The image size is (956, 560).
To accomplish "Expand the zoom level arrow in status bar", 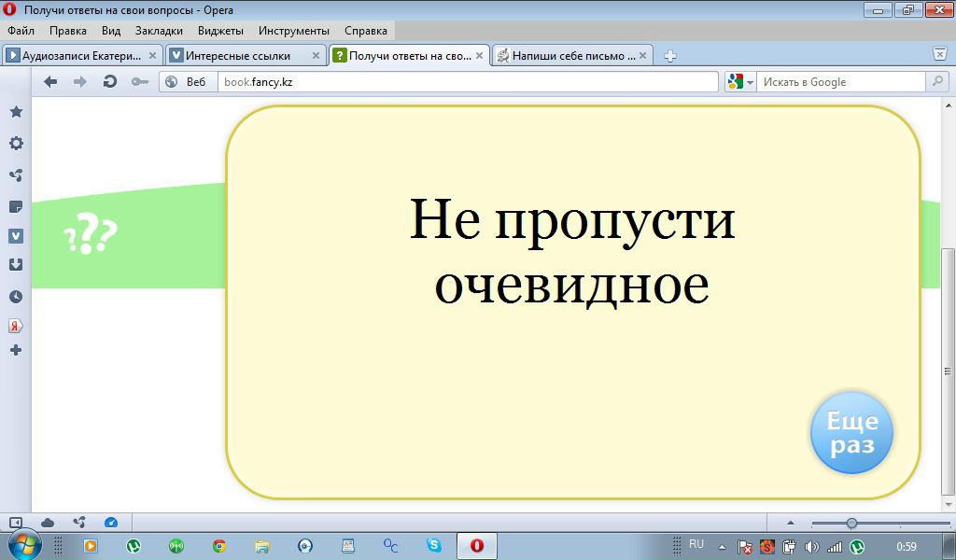I will [x=791, y=523].
